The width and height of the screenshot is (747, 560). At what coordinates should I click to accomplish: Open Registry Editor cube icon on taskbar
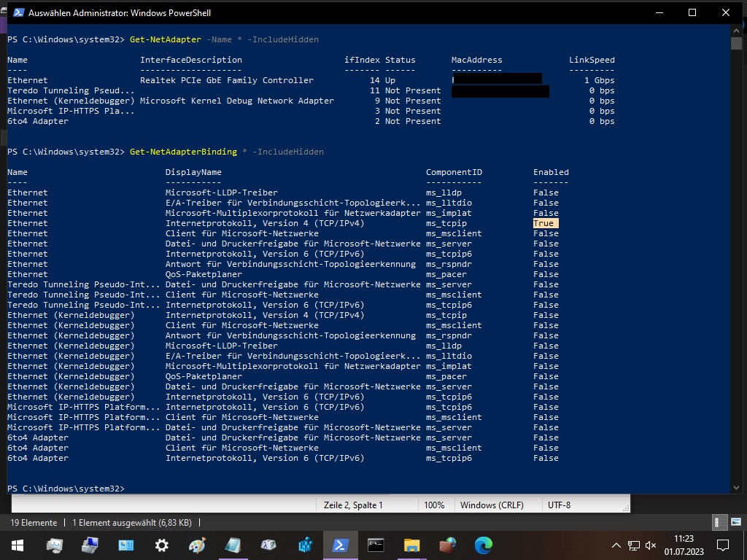point(304,545)
